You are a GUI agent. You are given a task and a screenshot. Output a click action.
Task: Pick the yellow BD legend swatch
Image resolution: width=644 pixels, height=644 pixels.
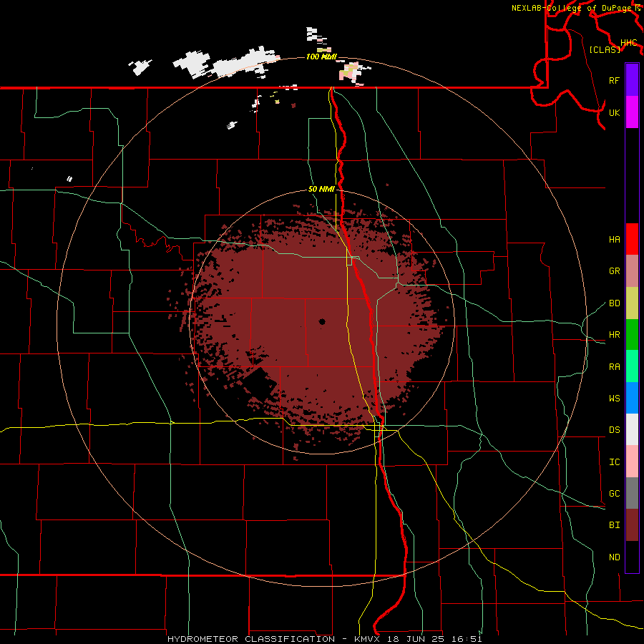pyautogui.click(x=632, y=303)
